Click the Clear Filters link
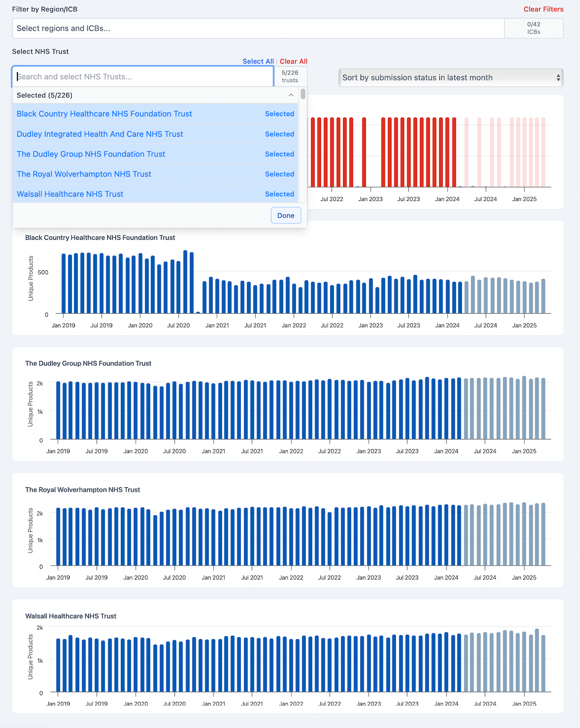 pos(543,9)
